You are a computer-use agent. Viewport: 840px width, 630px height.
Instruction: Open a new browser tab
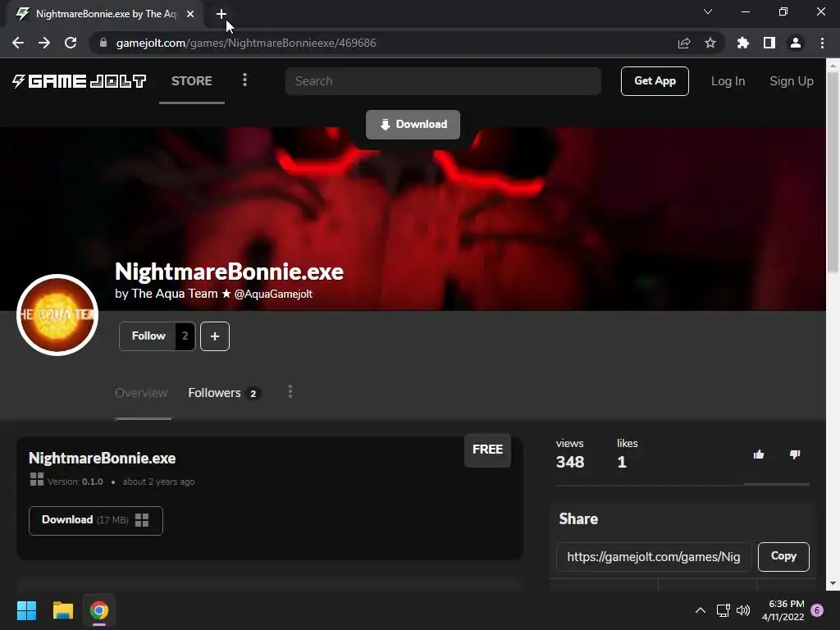[x=221, y=14]
